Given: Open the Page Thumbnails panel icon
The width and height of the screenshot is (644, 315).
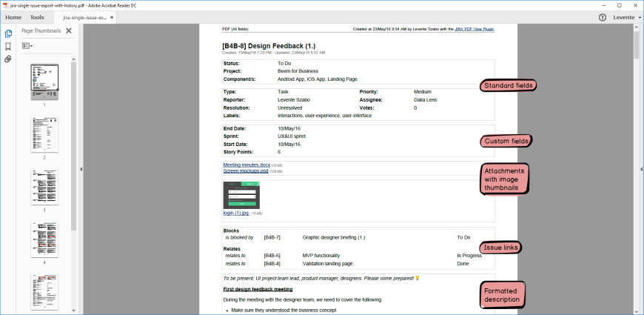Looking at the screenshot, I should [x=8, y=33].
